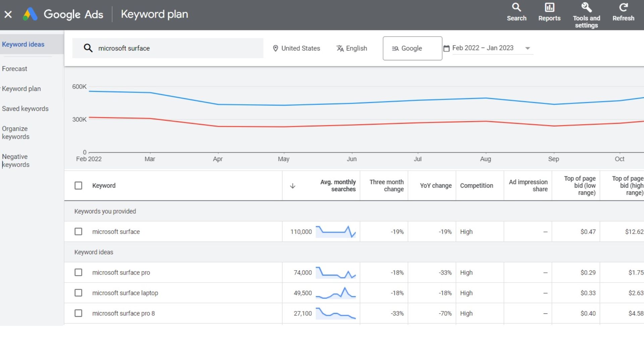Screen dimensions: 644x362
Task: Refresh the page with the Refresh icon
Action: tap(623, 12)
